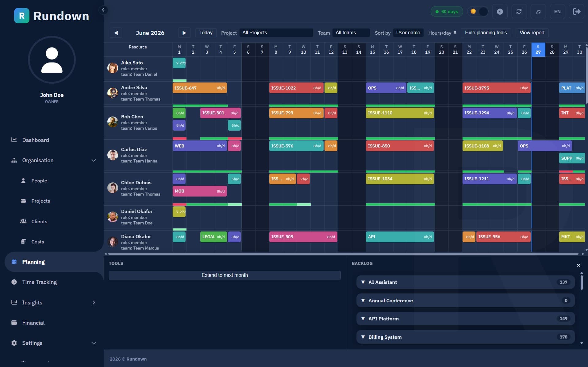The image size is (588, 367).
Task: Click the Rundown logo icon
Action: pyautogui.click(x=21, y=16)
